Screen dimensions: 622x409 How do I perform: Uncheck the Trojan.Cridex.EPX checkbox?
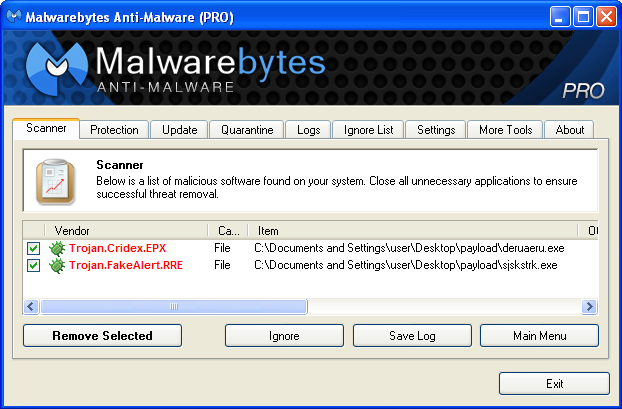pyautogui.click(x=34, y=248)
